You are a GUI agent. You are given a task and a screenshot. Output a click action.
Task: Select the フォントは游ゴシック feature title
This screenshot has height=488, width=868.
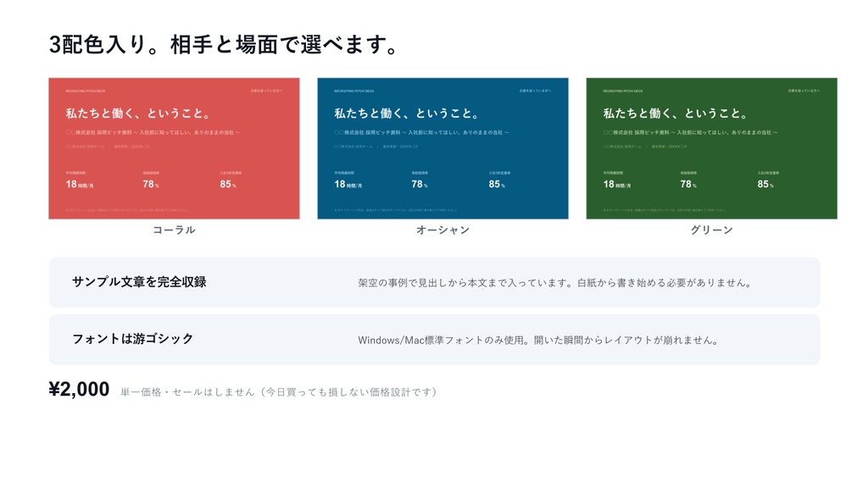coord(133,339)
